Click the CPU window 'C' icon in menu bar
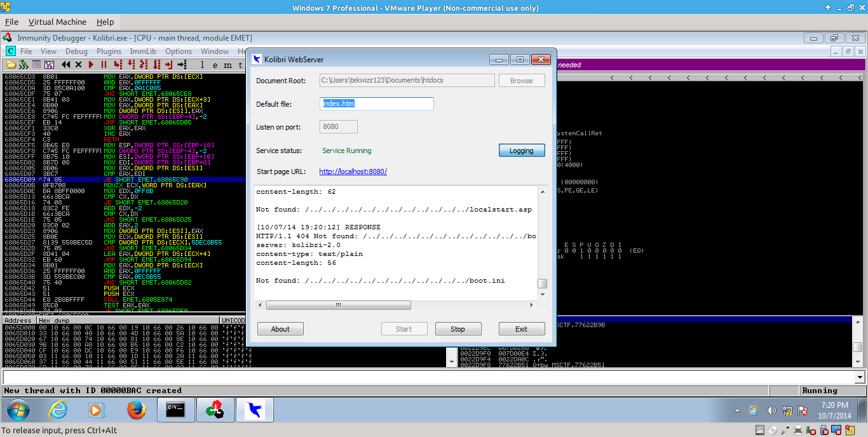The height and width of the screenshot is (437, 868). point(11,51)
